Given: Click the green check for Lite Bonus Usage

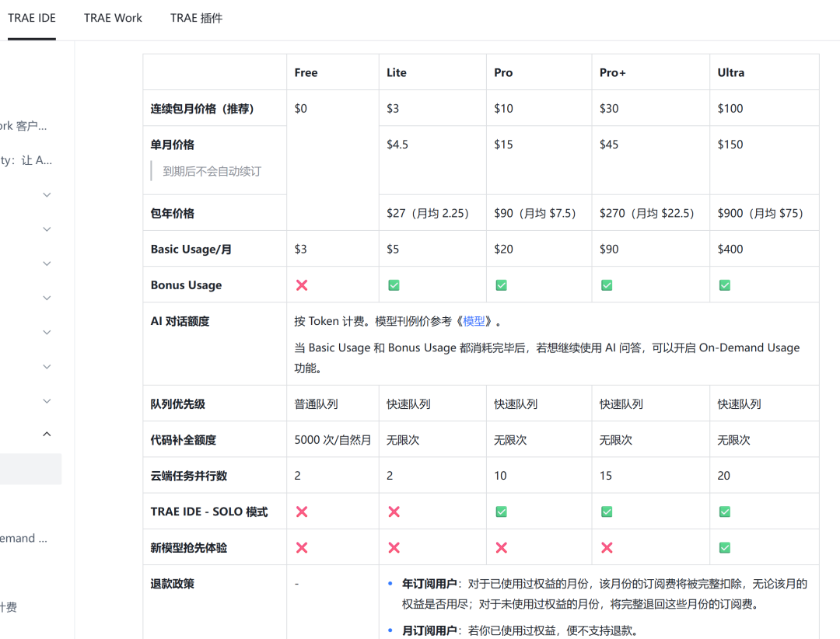Looking at the screenshot, I should (394, 285).
